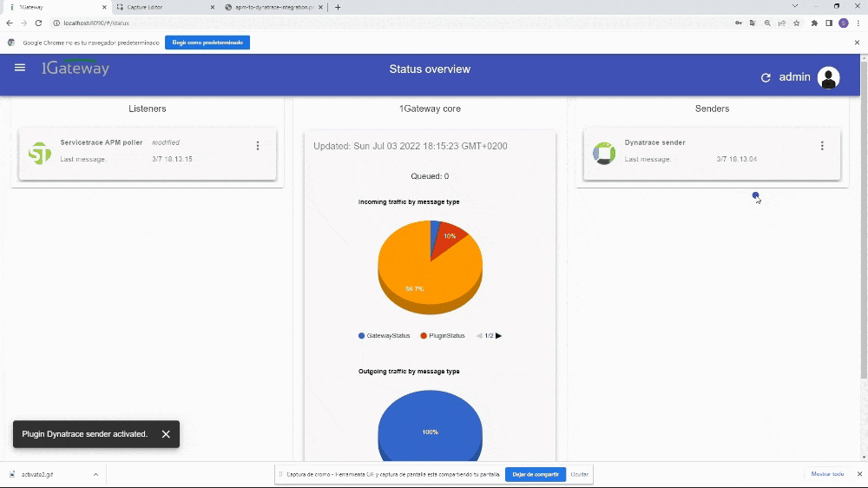Go to previous legend page arrow
The width and height of the screenshot is (868, 488).
tap(479, 336)
